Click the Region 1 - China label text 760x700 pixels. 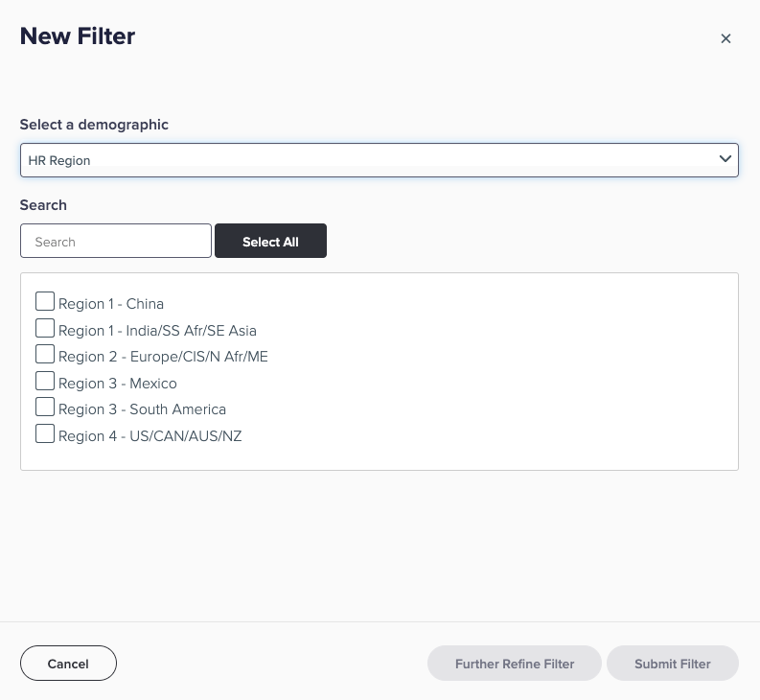click(x=111, y=304)
